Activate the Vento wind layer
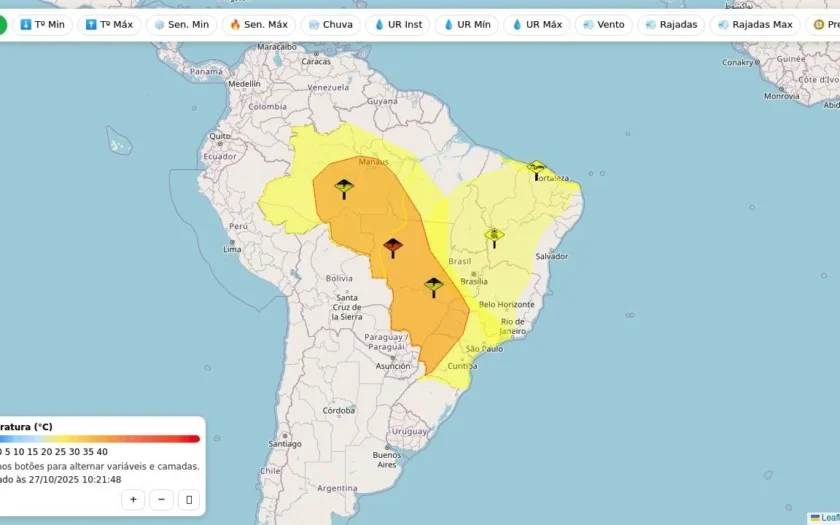The width and height of the screenshot is (840, 525). pos(604,25)
